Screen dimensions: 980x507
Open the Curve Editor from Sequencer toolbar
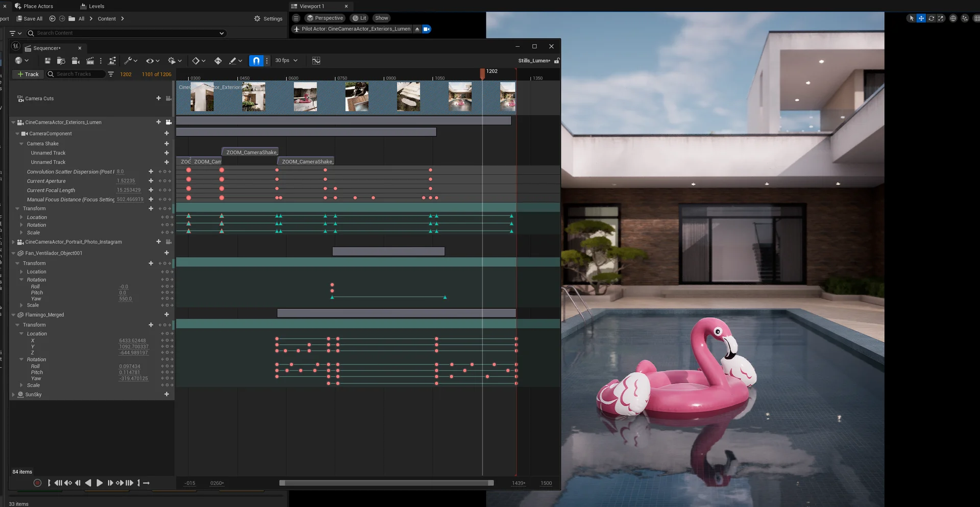[x=316, y=61]
